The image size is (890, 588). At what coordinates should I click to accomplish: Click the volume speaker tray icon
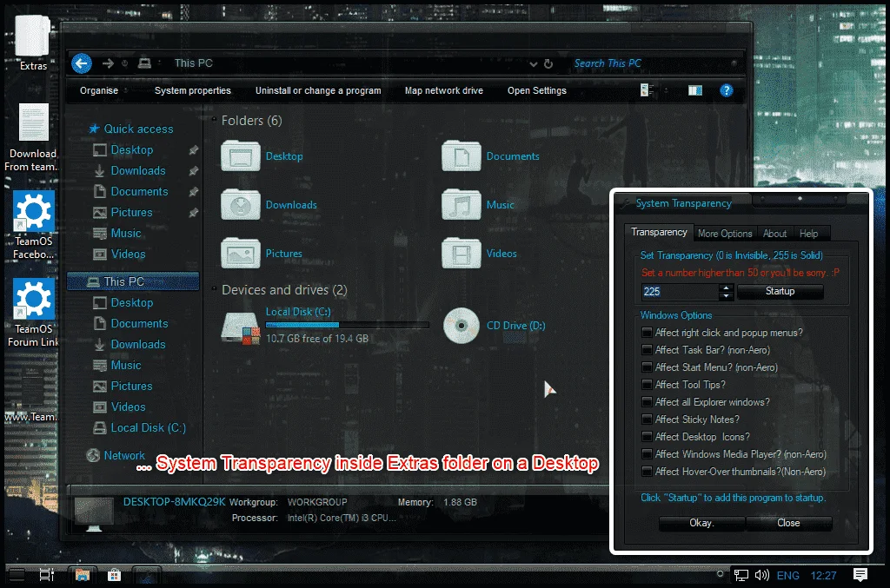coord(761,576)
